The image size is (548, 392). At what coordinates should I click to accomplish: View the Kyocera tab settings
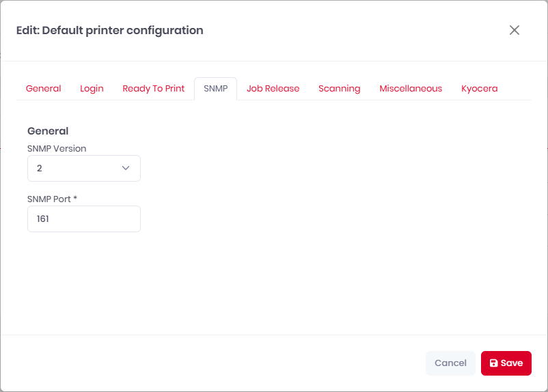[479, 89]
